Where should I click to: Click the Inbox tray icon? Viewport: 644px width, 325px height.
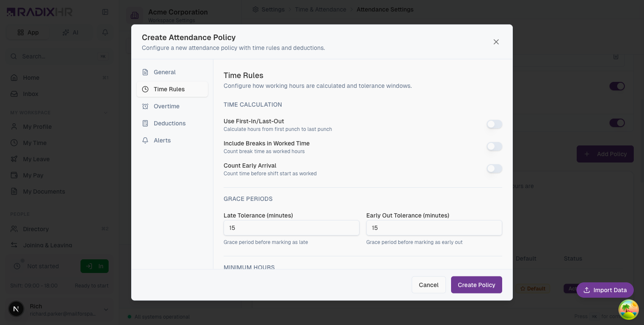point(14,94)
